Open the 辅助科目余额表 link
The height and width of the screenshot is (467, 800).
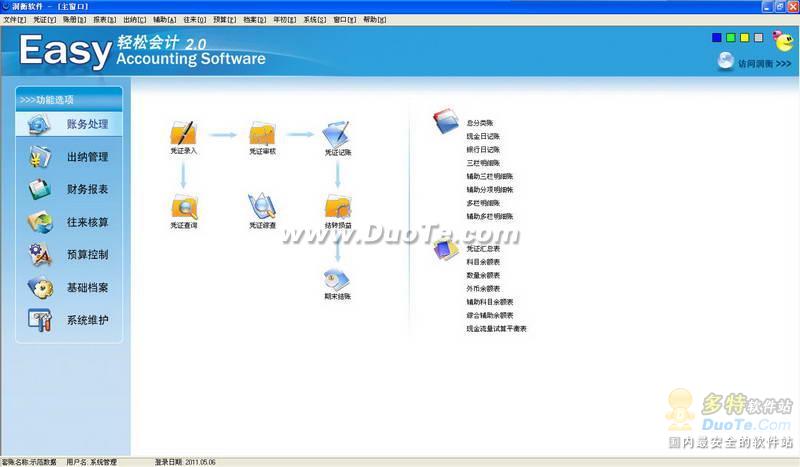[490, 302]
